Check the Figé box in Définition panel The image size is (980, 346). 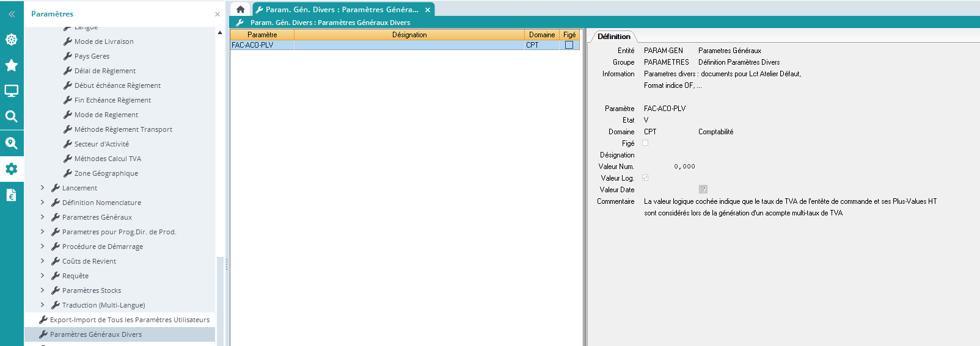pyautogui.click(x=645, y=143)
